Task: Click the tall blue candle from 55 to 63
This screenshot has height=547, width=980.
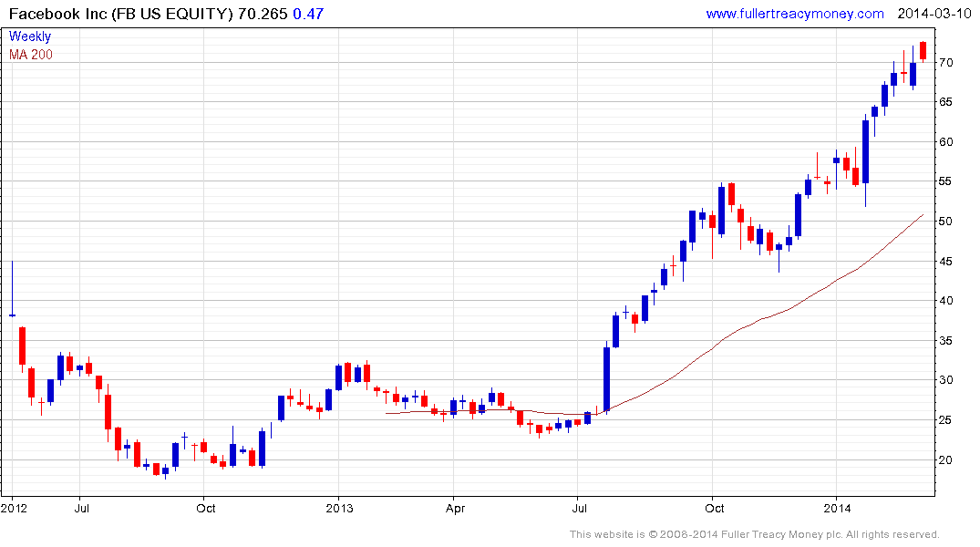Action: (866, 152)
